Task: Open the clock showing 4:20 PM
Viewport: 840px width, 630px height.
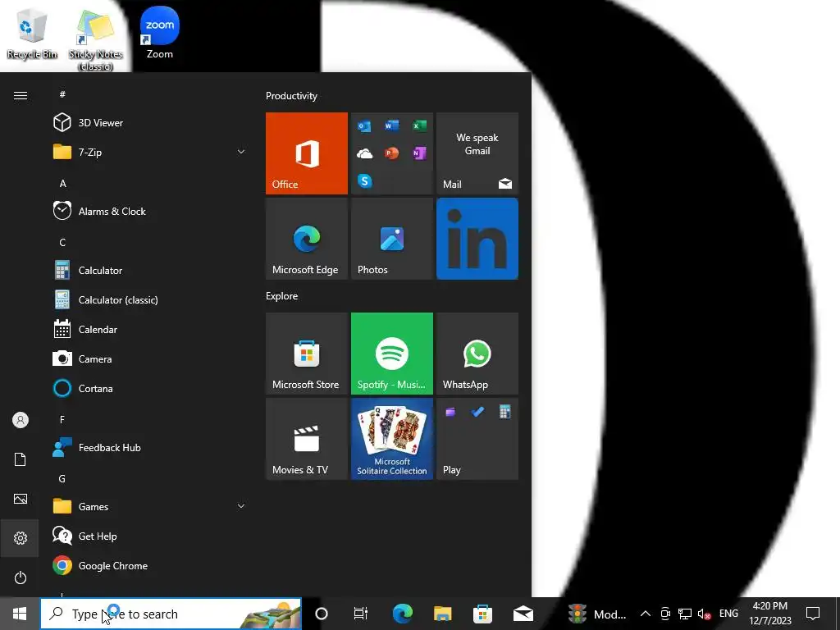Action: tap(770, 614)
